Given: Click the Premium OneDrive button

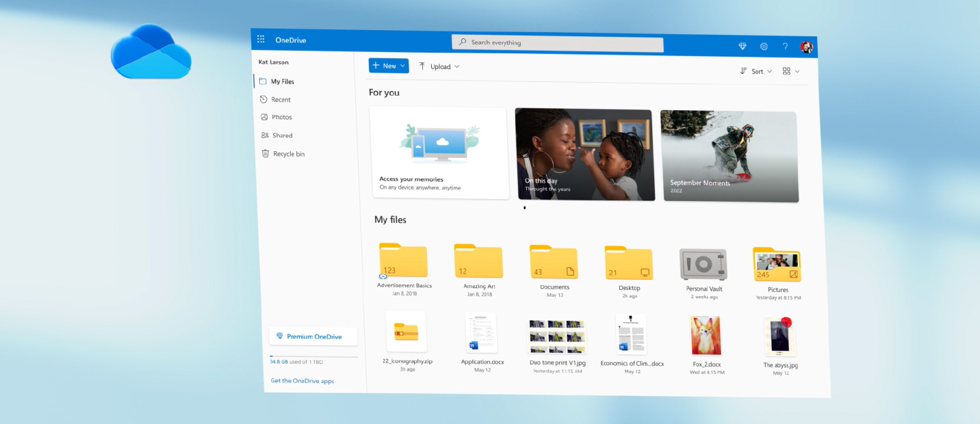Looking at the screenshot, I should [313, 336].
